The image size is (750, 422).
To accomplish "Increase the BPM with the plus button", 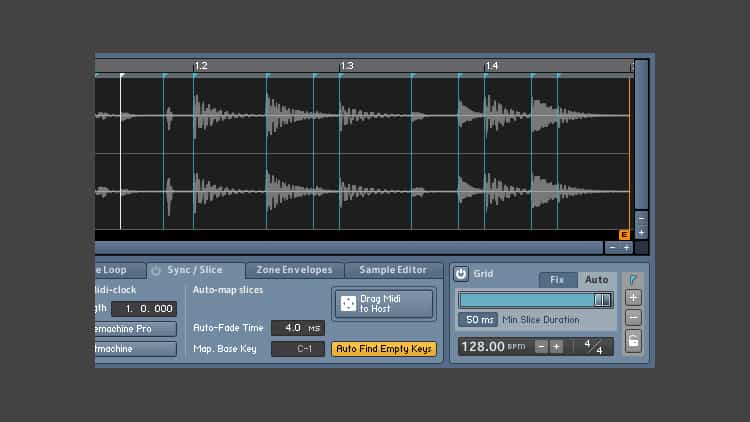I will pyautogui.click(x=556, y=346).
